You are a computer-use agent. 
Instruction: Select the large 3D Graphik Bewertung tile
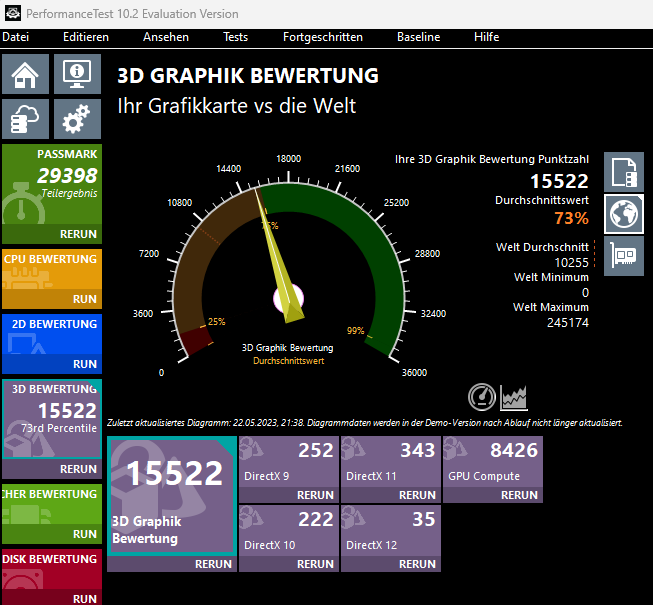point(172,496)
